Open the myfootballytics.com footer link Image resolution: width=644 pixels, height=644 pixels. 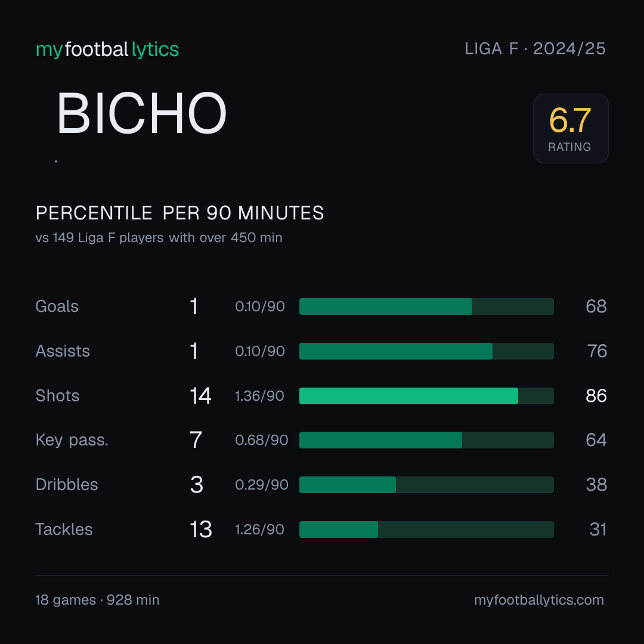coord(539,600)
